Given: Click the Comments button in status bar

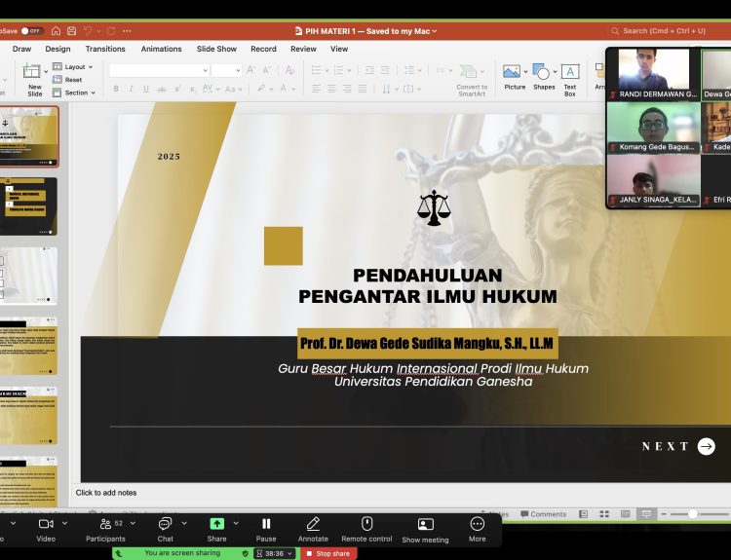Looking at the screenshot, I should pos(543,514).
